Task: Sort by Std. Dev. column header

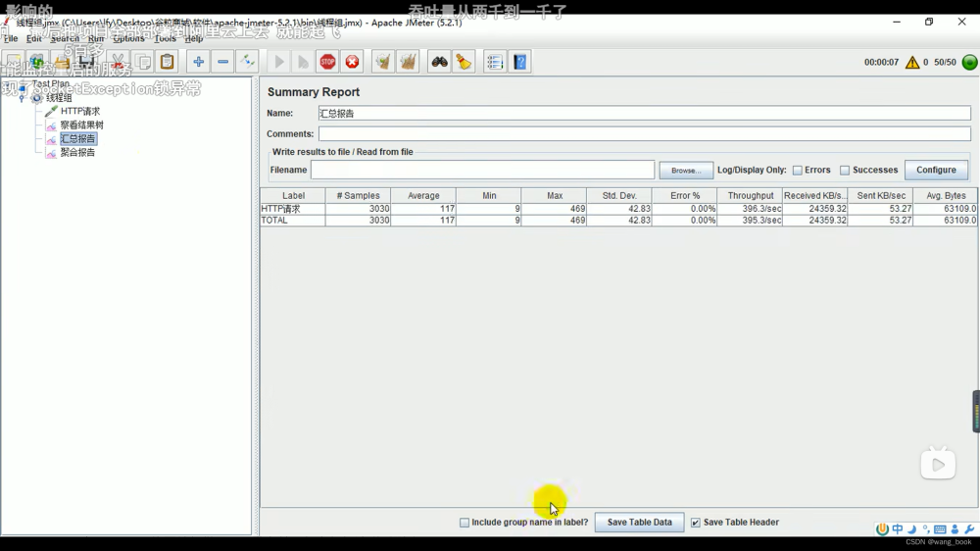Action: [619, 196]
